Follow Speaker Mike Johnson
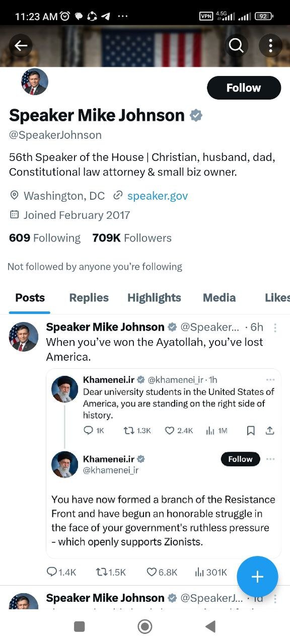The height and width of the screenshot is (644, 290). click(244, 88)
